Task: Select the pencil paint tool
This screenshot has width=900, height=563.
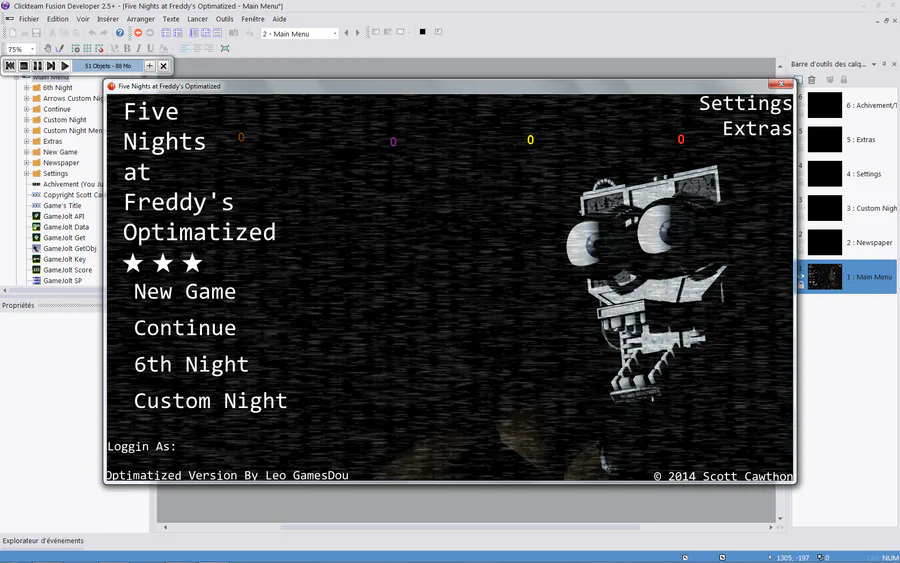Action: point(60,48)
